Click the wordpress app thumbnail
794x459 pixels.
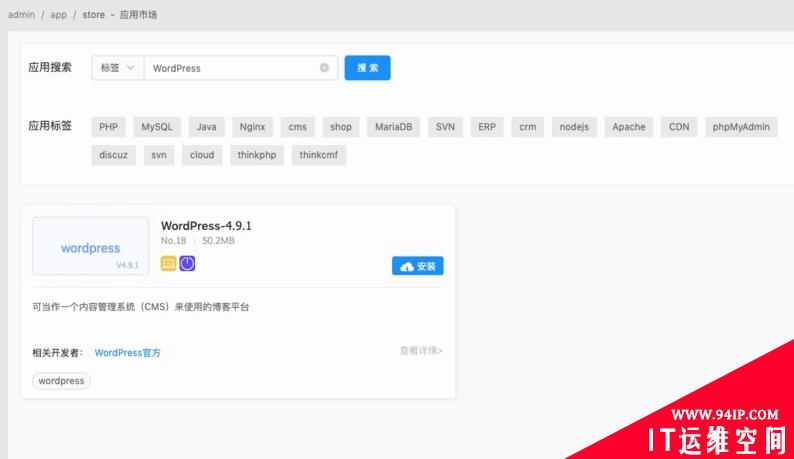pos(91,246)
